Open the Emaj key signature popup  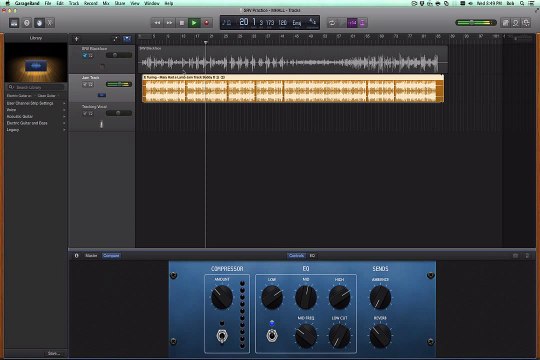[297, 23]
